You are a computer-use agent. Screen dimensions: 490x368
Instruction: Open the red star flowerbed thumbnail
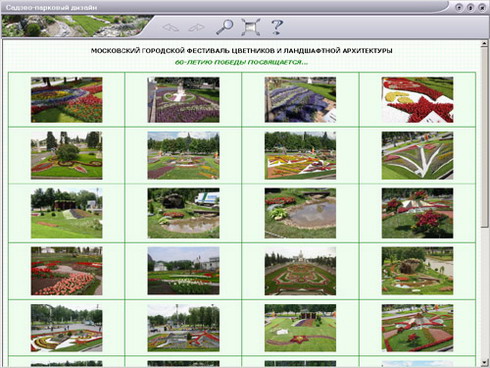417,100
